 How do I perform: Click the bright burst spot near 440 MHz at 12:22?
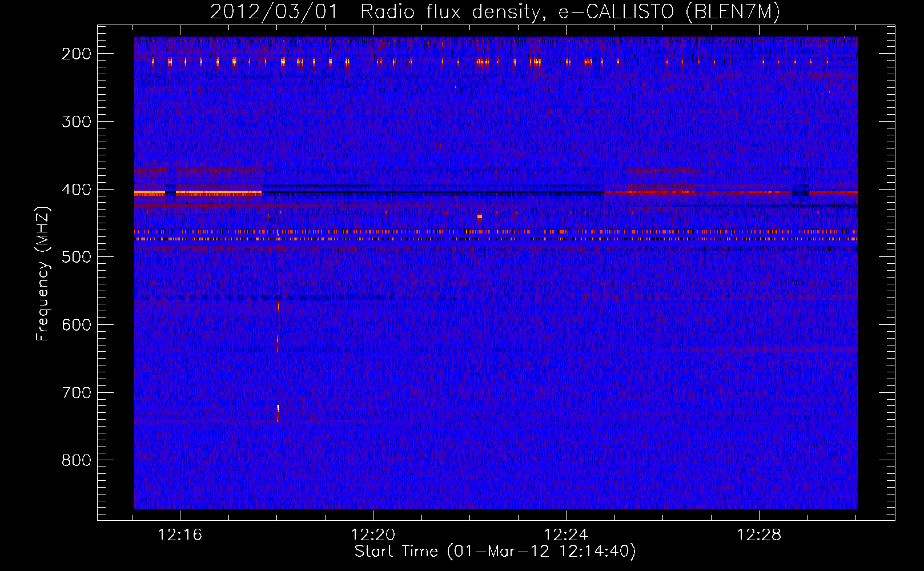[x=479, y=217]
